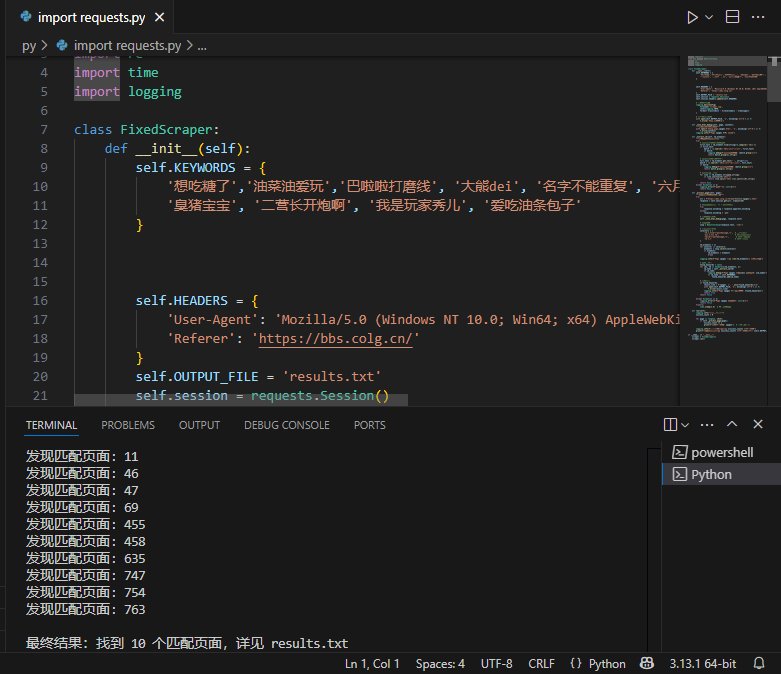This screenshot has width=781, height=674.
Task: Open Copilot status icon in status bar
Action: pos(647,663)
